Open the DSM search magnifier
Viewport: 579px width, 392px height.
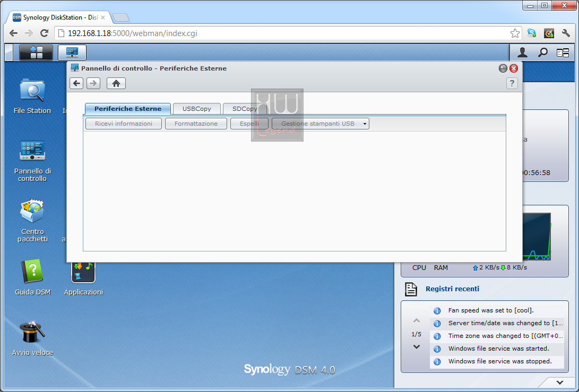(543, 53)
